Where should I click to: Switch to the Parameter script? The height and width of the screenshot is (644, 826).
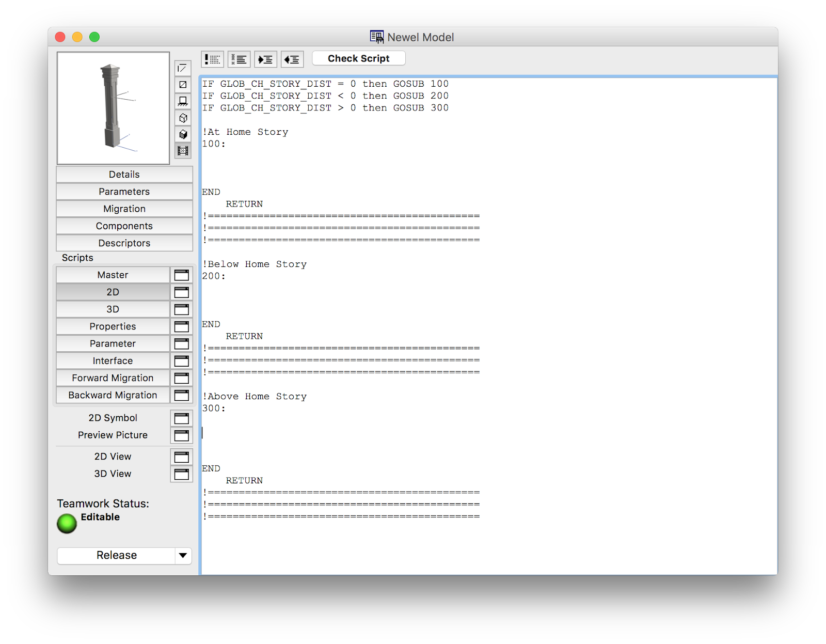click(113, 343)
